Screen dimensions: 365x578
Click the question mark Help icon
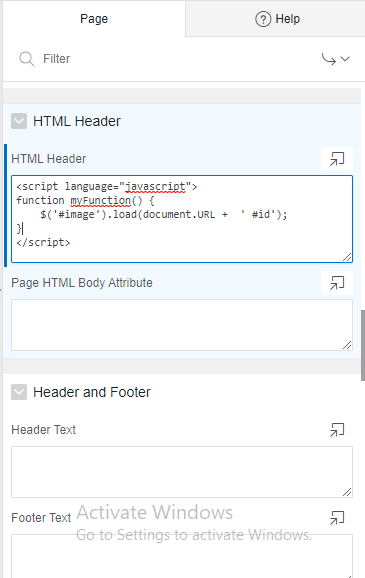(x=263, y=19)
